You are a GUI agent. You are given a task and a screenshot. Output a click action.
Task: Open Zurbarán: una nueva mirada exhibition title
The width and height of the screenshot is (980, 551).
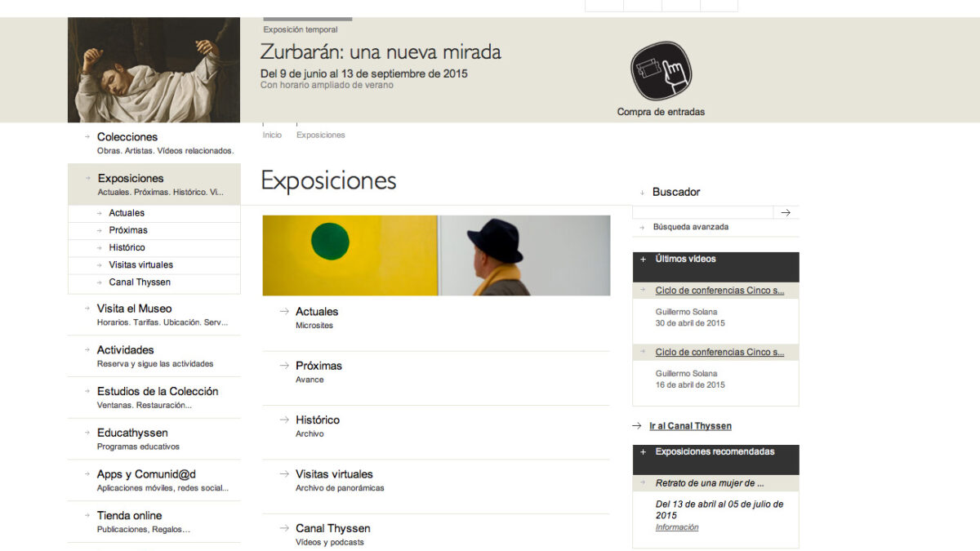point(381,52)
